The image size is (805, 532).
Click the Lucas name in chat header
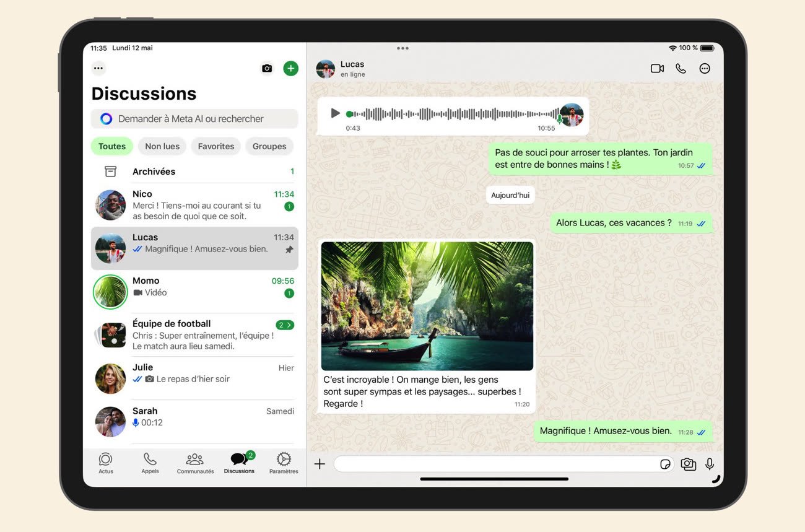coord(352,64)
